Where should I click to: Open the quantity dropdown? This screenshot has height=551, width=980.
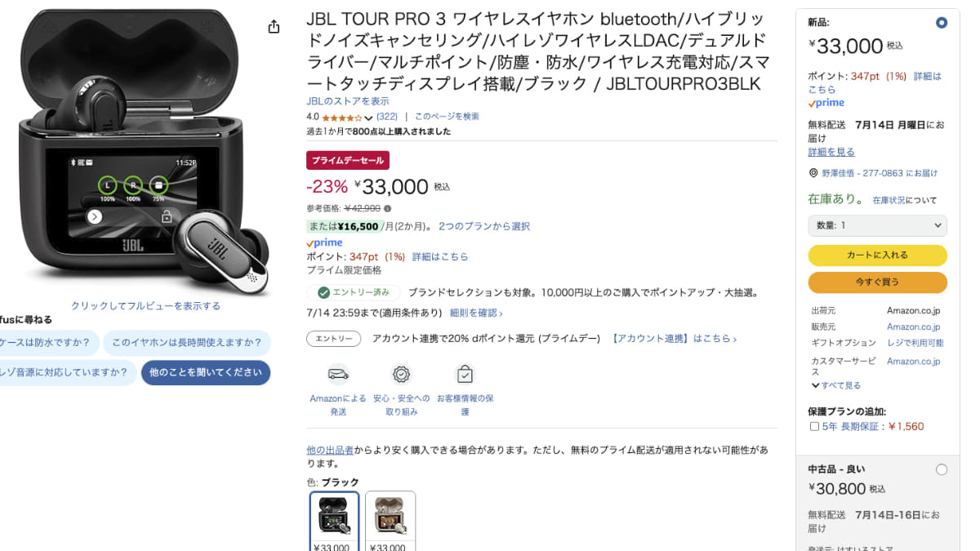coord(878,225)
